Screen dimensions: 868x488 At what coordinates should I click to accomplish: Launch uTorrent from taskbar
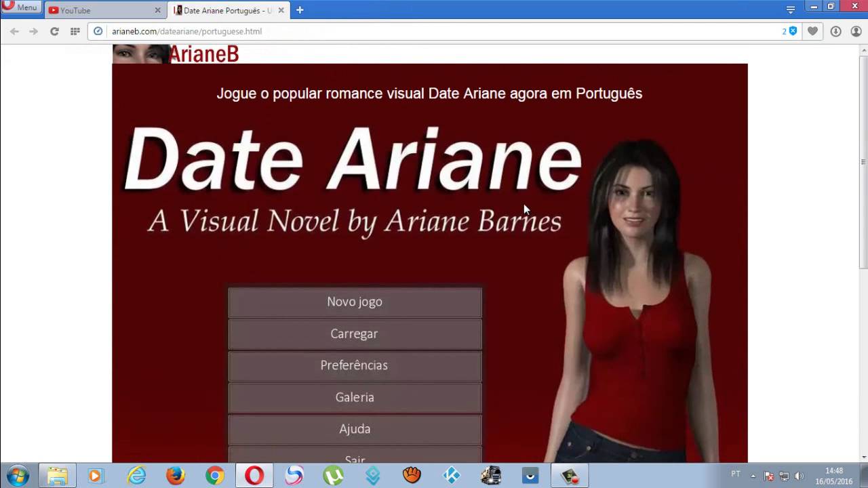(333, 476)
